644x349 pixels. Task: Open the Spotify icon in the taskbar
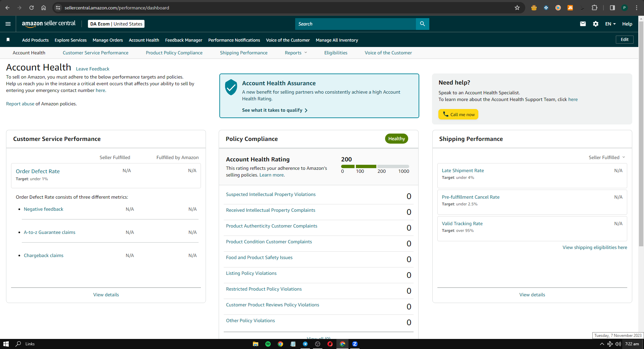tap(268, 344)
